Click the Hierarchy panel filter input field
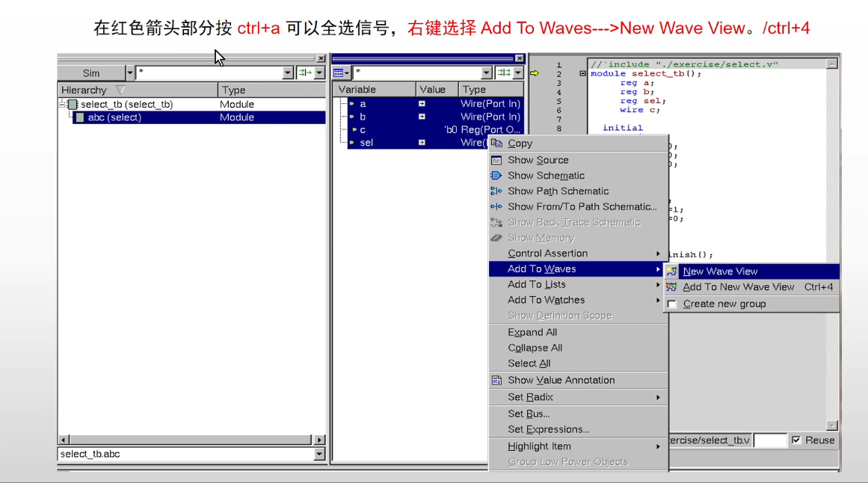Image resolution: width=868 pixels, height=483 pixels. 210,73
